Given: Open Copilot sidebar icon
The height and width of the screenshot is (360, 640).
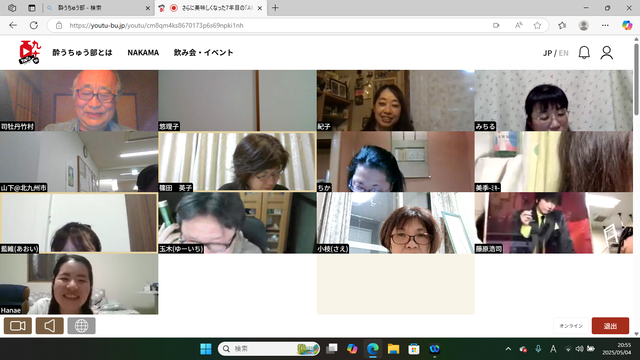Looking at the screenshot, I should [627, 25].
